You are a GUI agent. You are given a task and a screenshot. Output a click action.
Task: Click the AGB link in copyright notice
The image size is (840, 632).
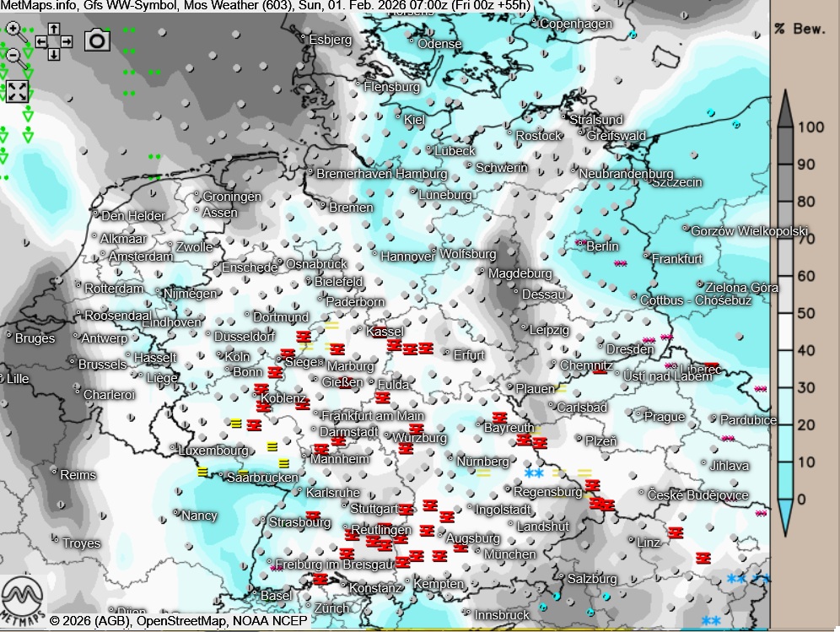click(x=105, y=621)
